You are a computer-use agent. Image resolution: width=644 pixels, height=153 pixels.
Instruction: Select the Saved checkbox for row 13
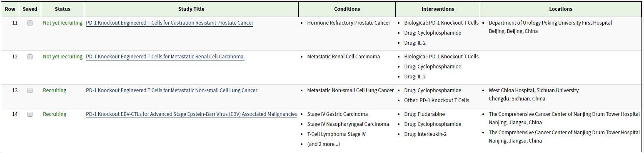[30, 90]
